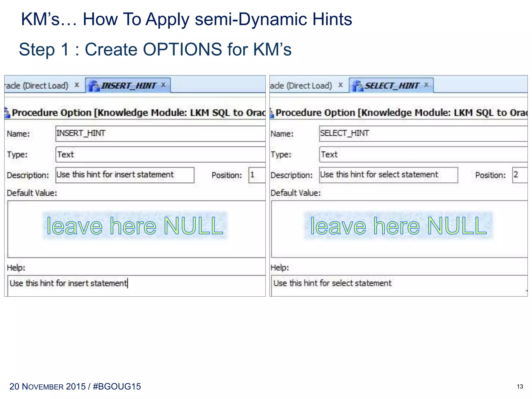Click the insert statement Description field
Screen dimensions: 532x399
point(125,175)
